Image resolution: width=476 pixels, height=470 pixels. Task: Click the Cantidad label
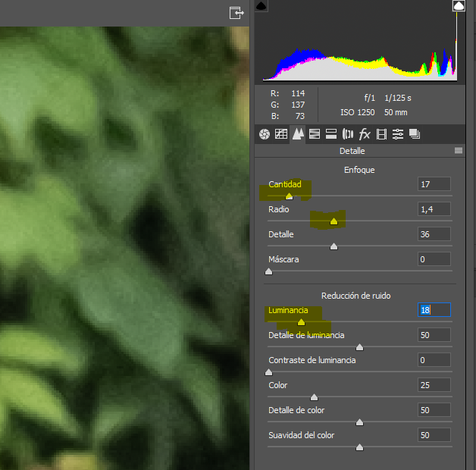pyautogui.click(x=285, y=184)
